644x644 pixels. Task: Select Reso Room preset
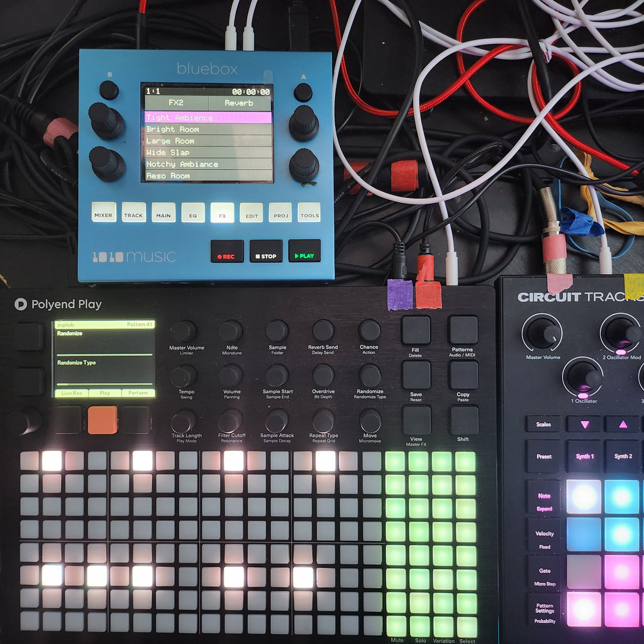(x=208, y=175)
